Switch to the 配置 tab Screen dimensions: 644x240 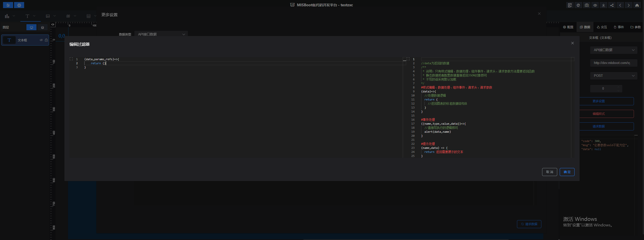568,27
